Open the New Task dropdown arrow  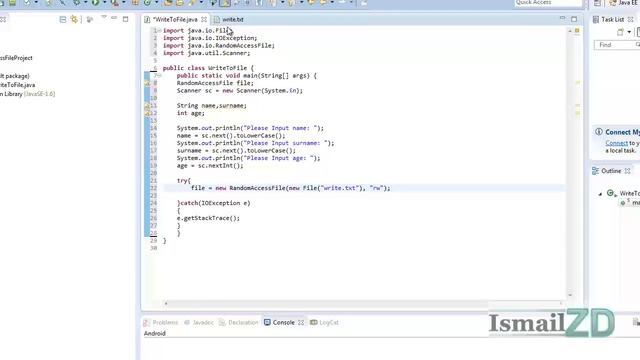[x=629, y=32]
